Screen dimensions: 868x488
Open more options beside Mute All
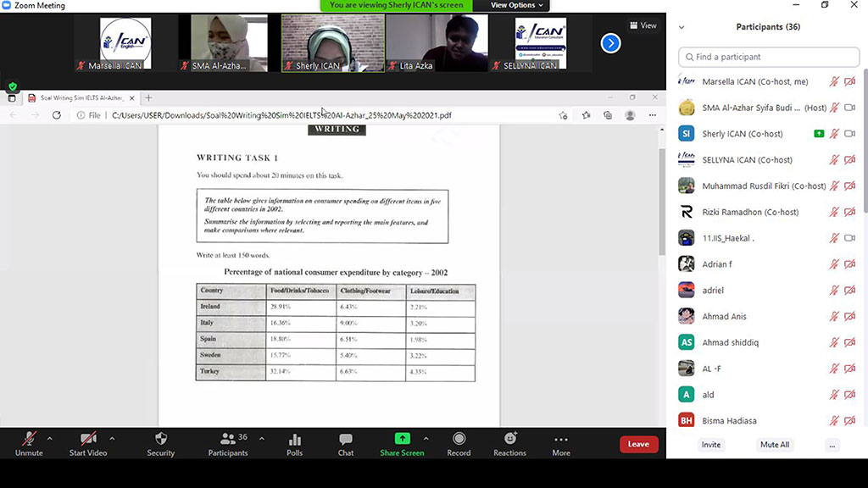[x=832, y=445]
